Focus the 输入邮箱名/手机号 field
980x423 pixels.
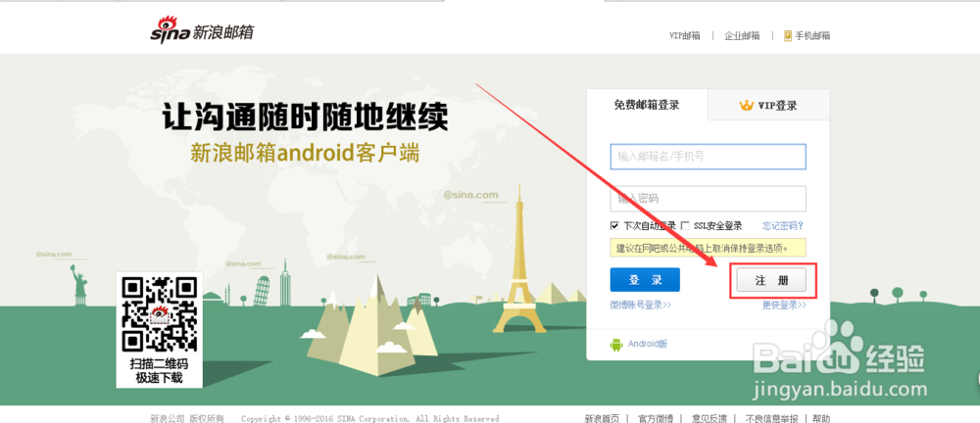[709, 157]
